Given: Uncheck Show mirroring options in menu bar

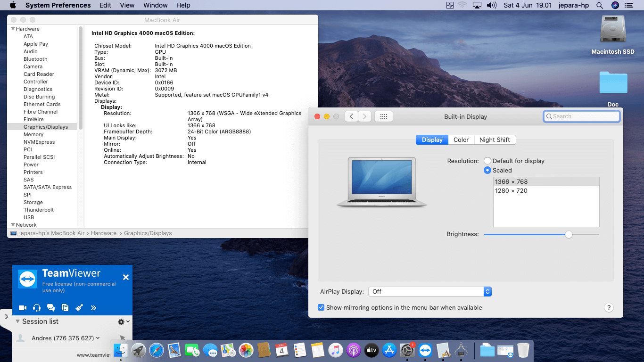Looking at the screenshot, I should [321, 307].
